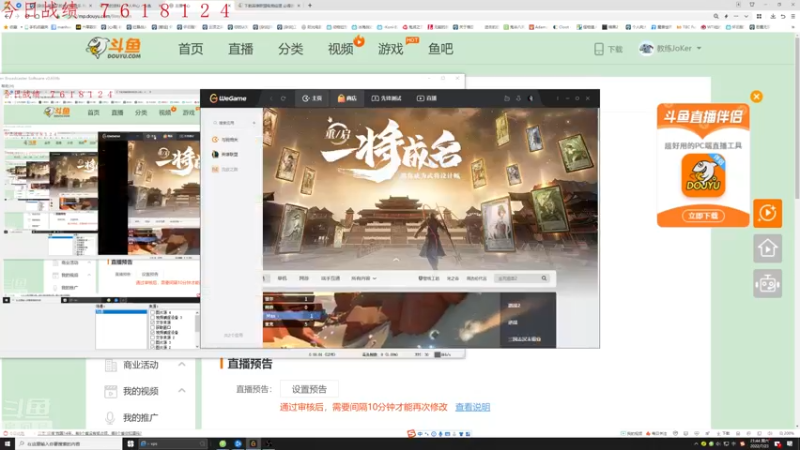The image size is (800, 450).
Task: Open the 一将成名 banner in WeGame
Action: click(430, 189)
